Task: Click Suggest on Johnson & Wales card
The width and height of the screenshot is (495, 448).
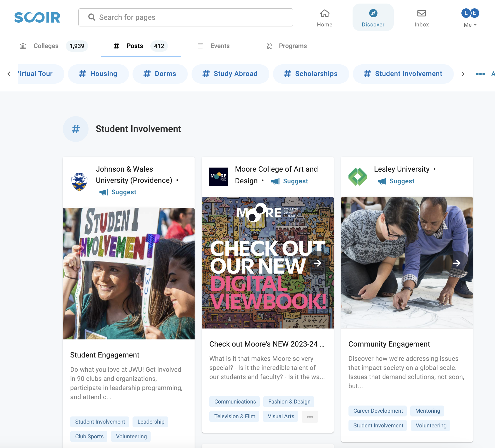Action: [118, 192]
